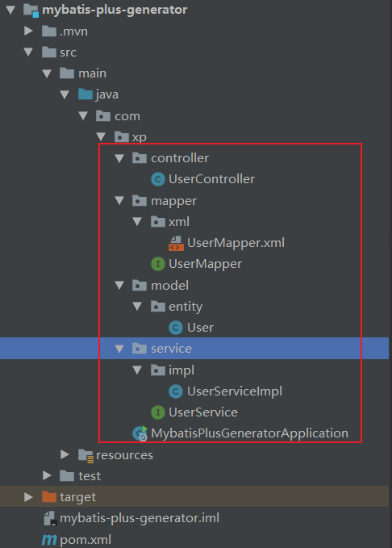Expand the .mvn folder arrow
The height and width of the screenshot is (548, 392).
(x=29, y=31)
